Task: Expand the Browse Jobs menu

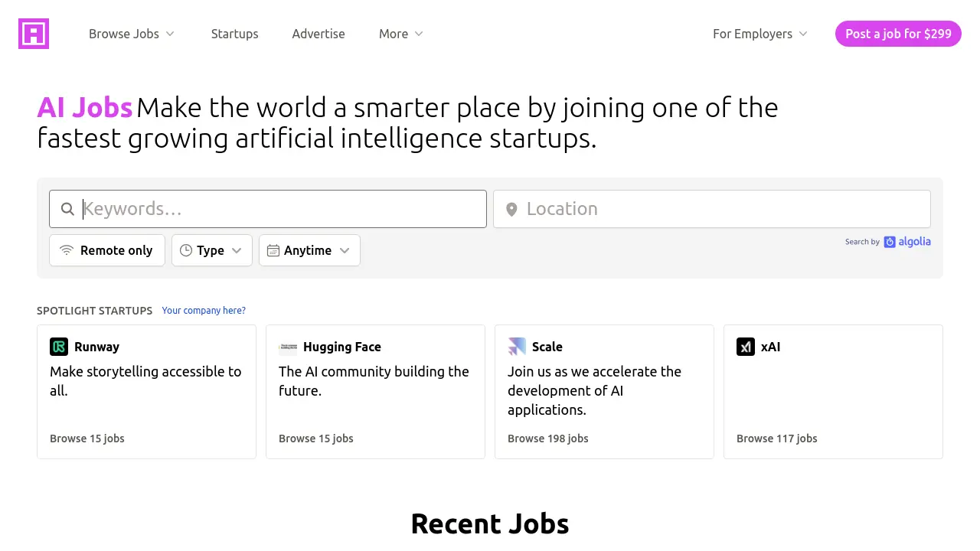Action: (132, 34)
